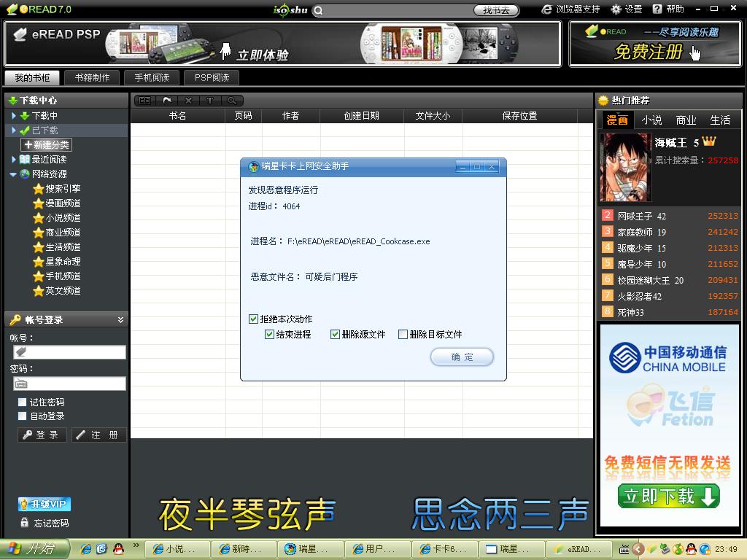Click the QQ penguin quick launch icon

118,549
